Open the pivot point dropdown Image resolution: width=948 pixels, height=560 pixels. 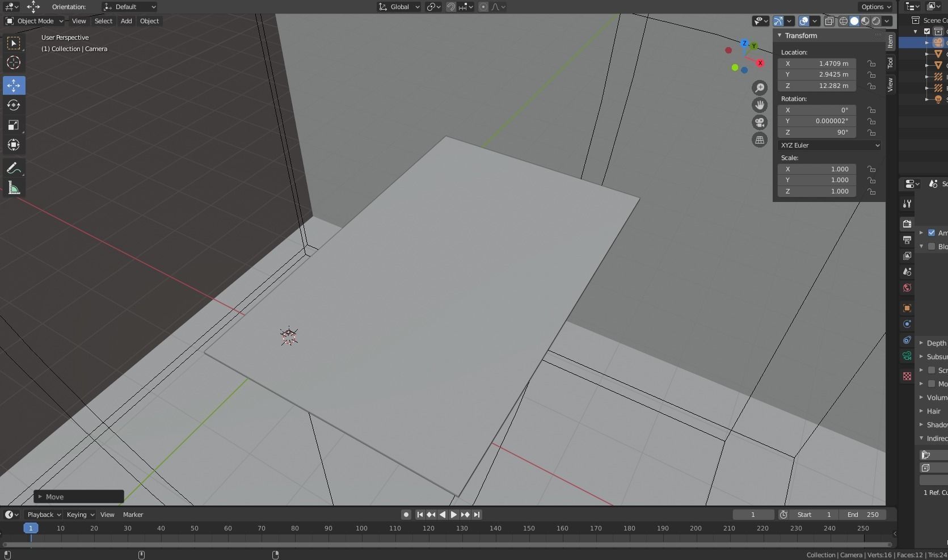(434, 7)
